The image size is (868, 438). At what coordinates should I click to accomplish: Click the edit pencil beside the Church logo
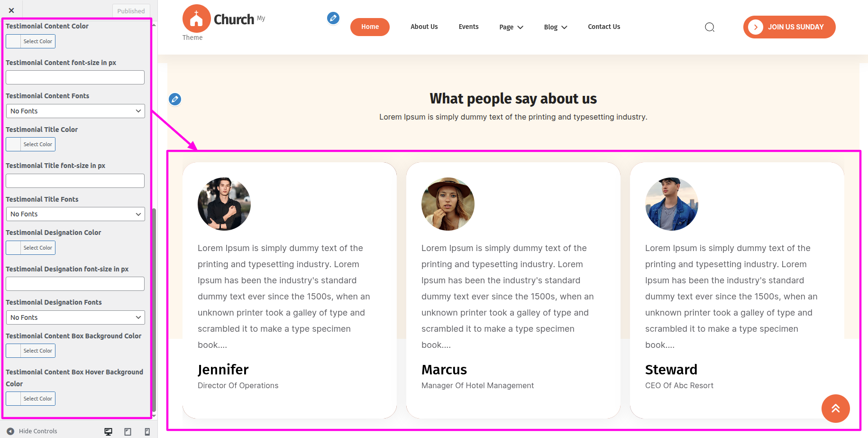[x=333, y=18]
